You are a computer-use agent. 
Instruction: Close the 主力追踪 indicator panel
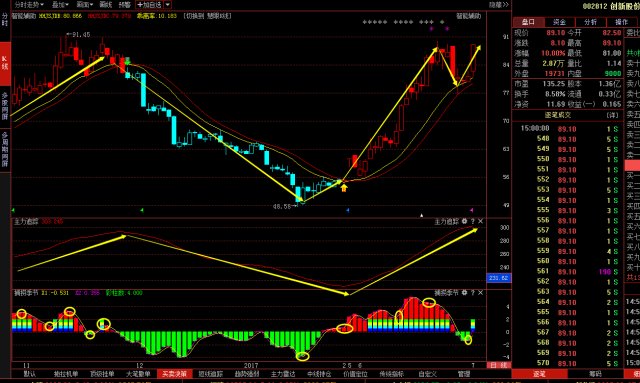pos(480,221)
